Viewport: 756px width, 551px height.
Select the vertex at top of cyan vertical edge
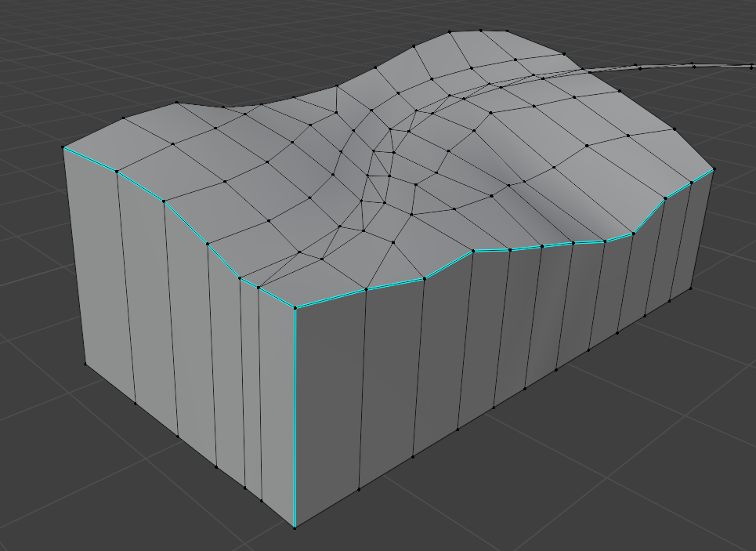295,307
